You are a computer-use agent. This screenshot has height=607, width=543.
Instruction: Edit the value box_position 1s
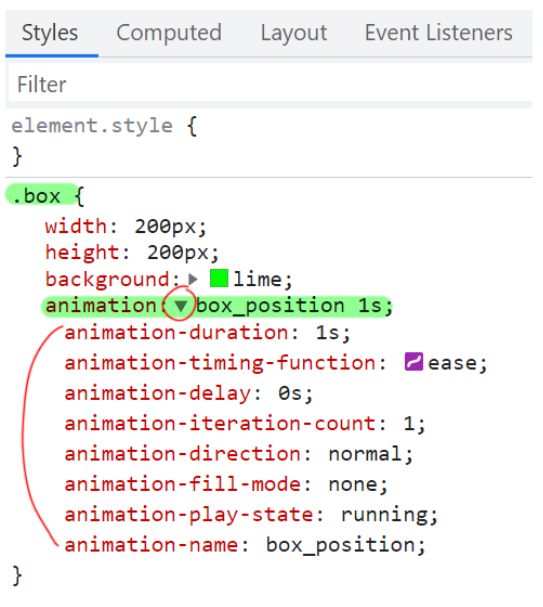click(x=289, y=306)
